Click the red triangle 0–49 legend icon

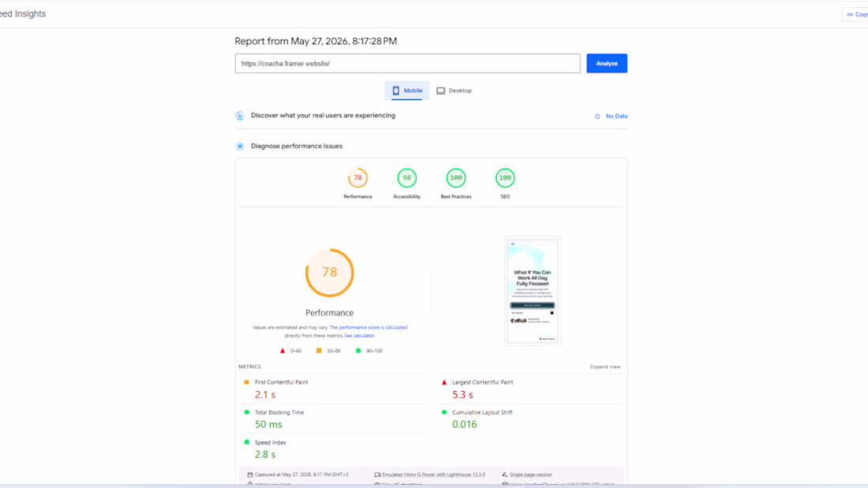pyautogui.click(x=282, y=351)
